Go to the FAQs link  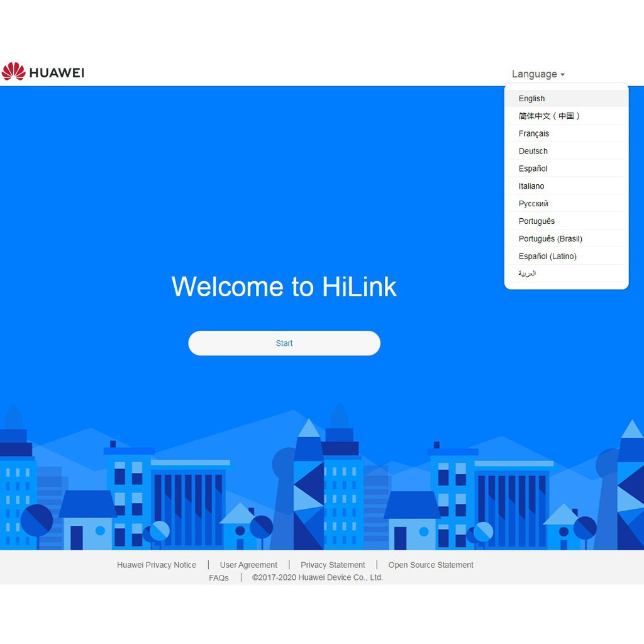pyautogui.click(x=219, y=577)
